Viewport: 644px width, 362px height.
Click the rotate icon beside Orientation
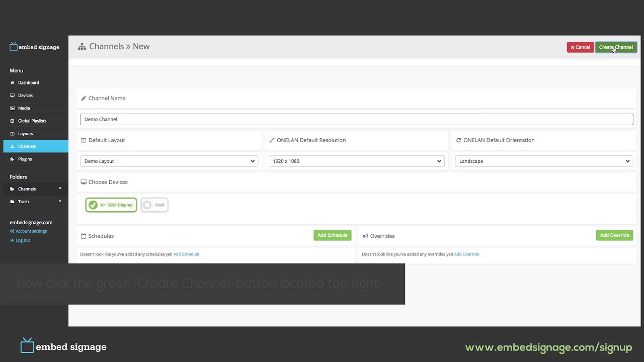[458, 140]
